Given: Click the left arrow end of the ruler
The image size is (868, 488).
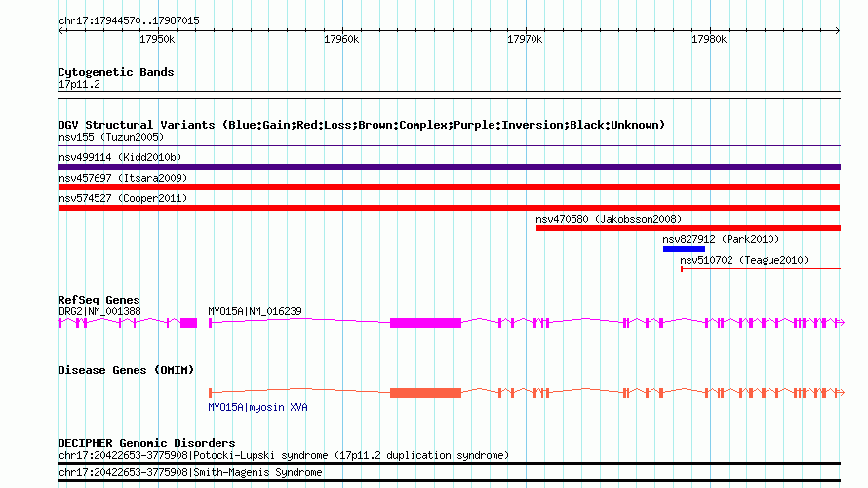Looking at the screenshot, I should pyautogui.click(x=61, y=31).
